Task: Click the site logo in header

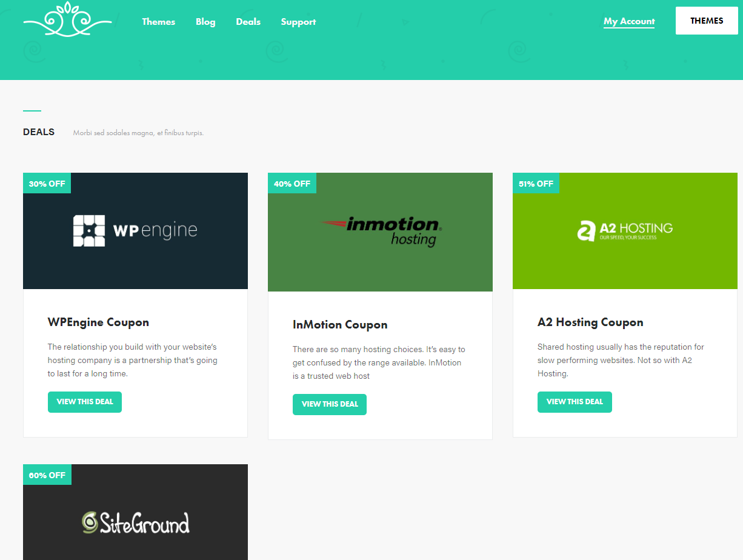Action: (x=67, y=20)
